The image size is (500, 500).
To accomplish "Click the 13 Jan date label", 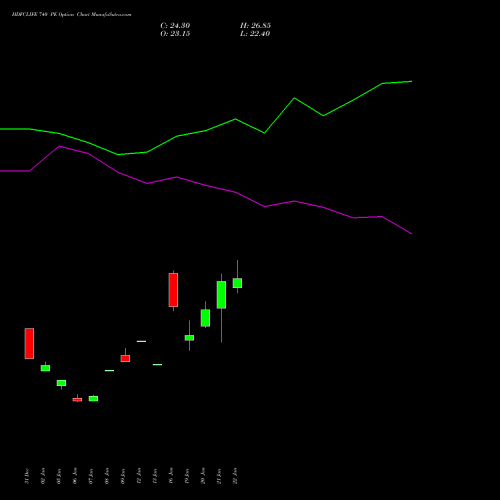I will pyautogui.click(x=155, y=476).
